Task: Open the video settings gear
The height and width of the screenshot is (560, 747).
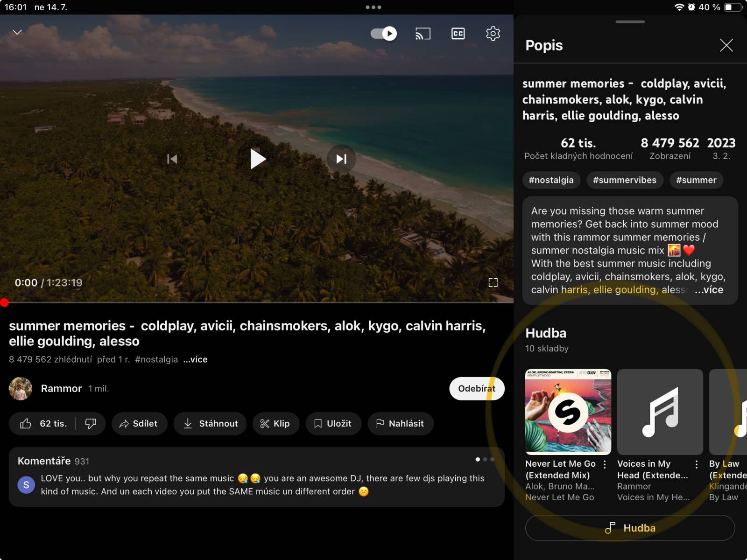Action: (x=493, y=34)
